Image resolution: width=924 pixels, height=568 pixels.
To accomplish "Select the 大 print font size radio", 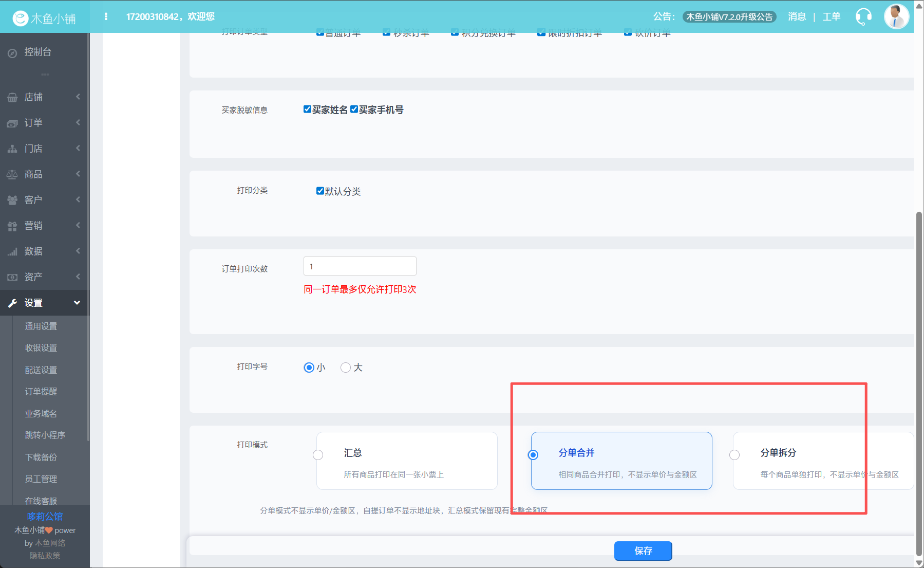I will tap(346, 368).
